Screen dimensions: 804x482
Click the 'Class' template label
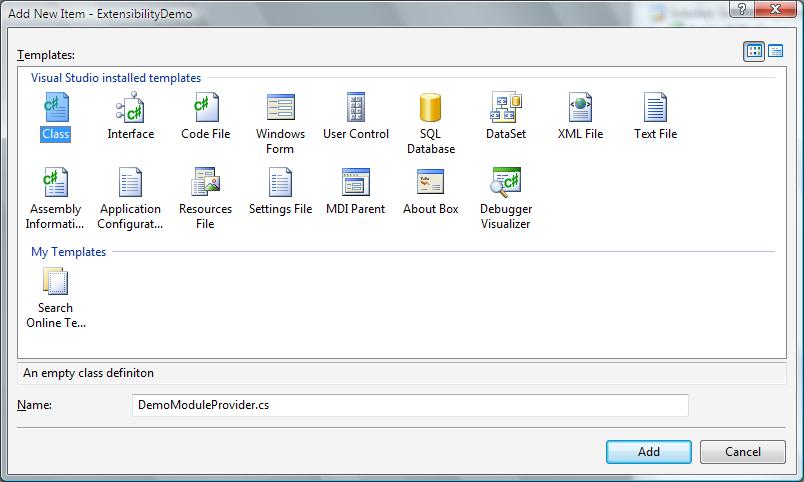point(55,134)
